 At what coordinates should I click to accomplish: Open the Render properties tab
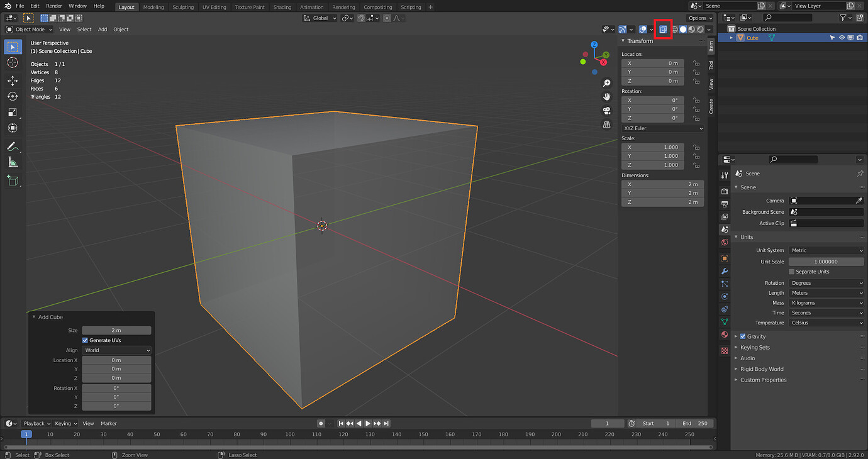point(725,191)
